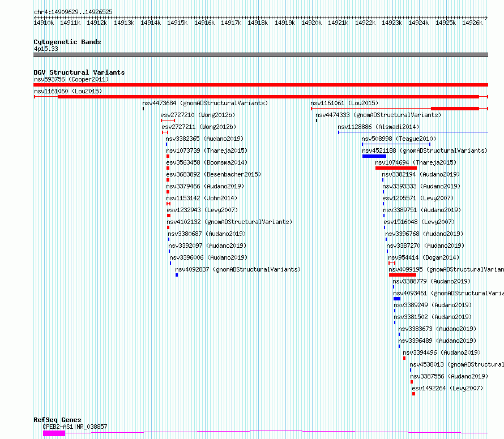This screenshot has width=504, height=439.
Task: Select nsv4474333 gnomAD variant label
Action: tap(378, 115)
